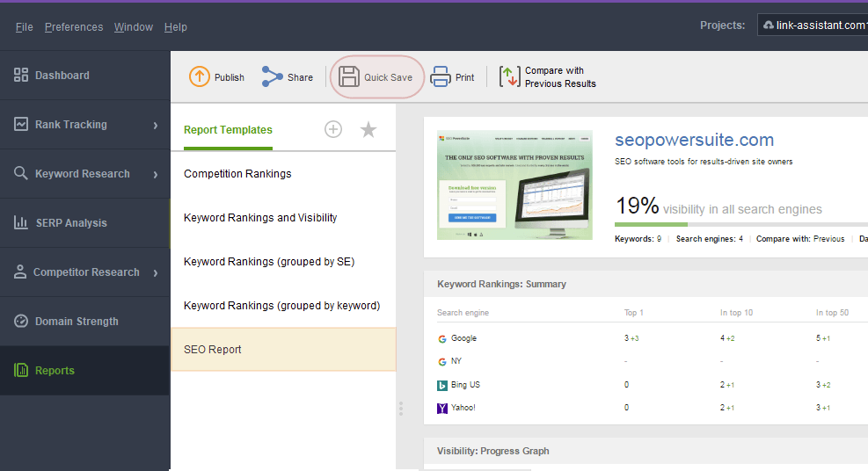The image size is (868, 471).
Task: Click the Google logo in summary table
Action: point(442,338)
